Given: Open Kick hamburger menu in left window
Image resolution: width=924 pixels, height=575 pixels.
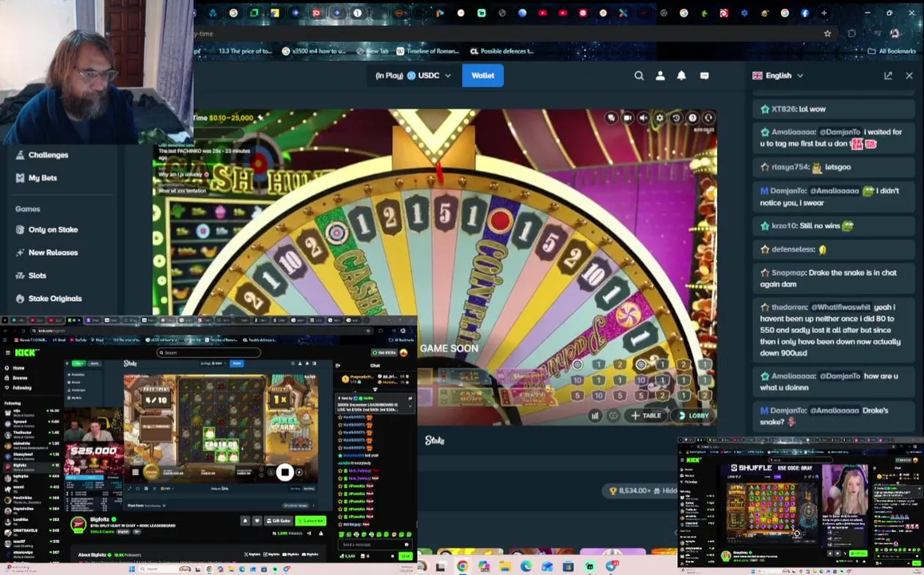Looking at the screenshot, I should click(x=8, y=352).
